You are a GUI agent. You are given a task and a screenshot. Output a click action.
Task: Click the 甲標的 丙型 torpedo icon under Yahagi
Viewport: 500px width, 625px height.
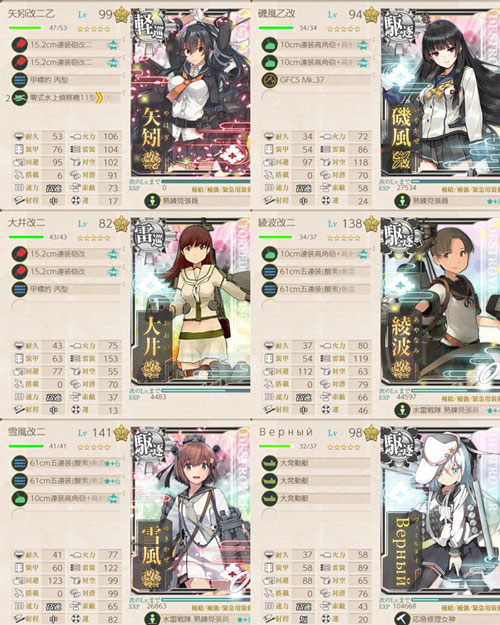click(19, 80)
